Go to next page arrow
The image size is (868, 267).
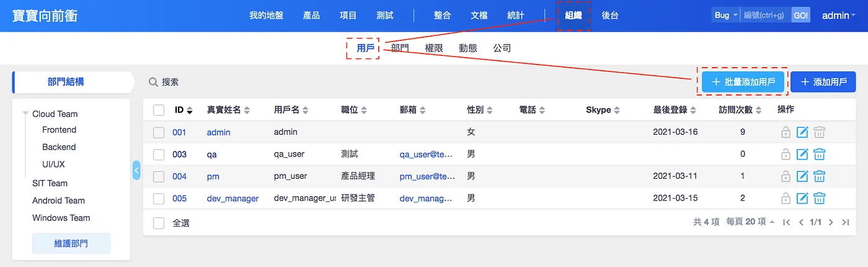[x=831, y=222]
